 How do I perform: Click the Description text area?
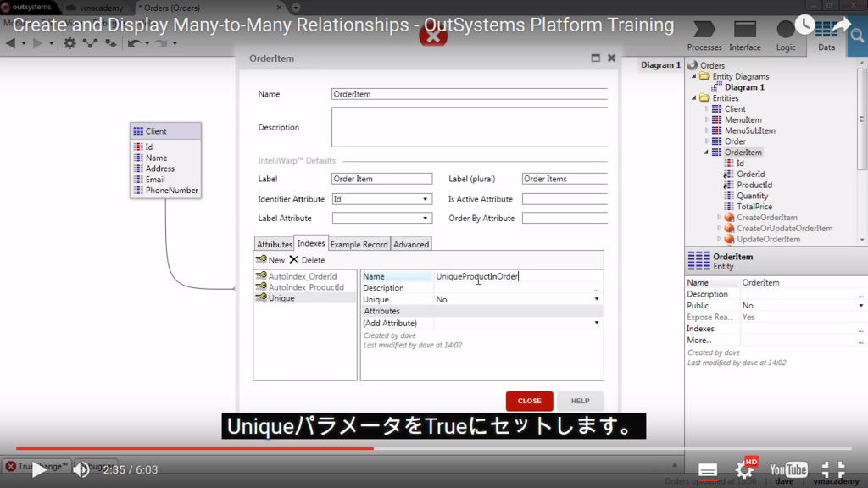(x=470, y=127)
